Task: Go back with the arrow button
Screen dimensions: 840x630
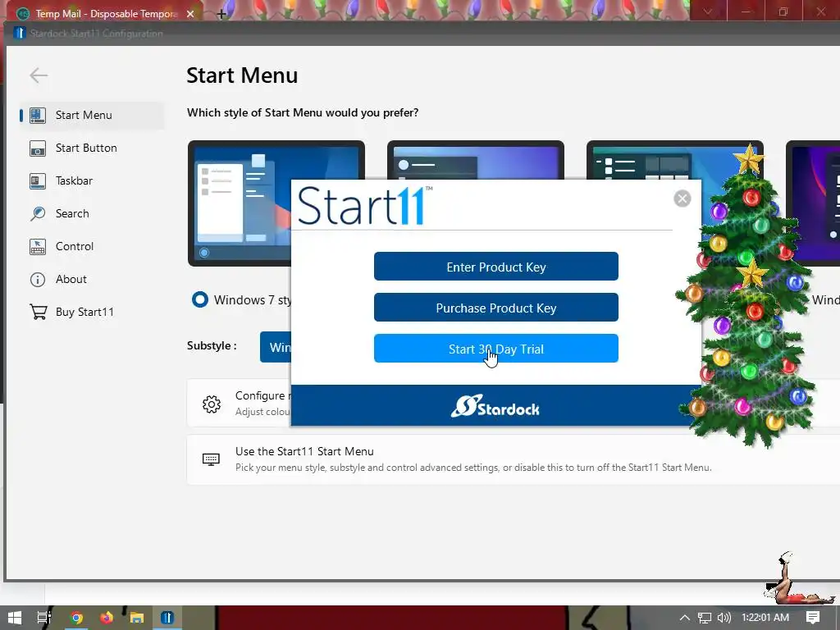Action: (39, 75)
